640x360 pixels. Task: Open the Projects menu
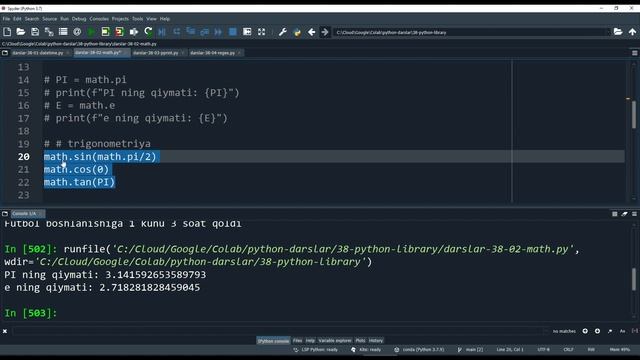(x=120, y=19)
